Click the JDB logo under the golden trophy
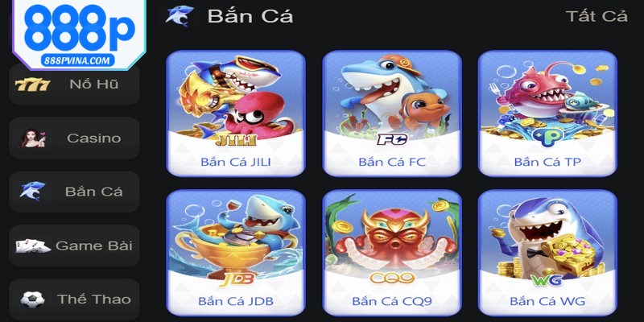This screenshot has height=322, width=644. click(x=237, y=279)
